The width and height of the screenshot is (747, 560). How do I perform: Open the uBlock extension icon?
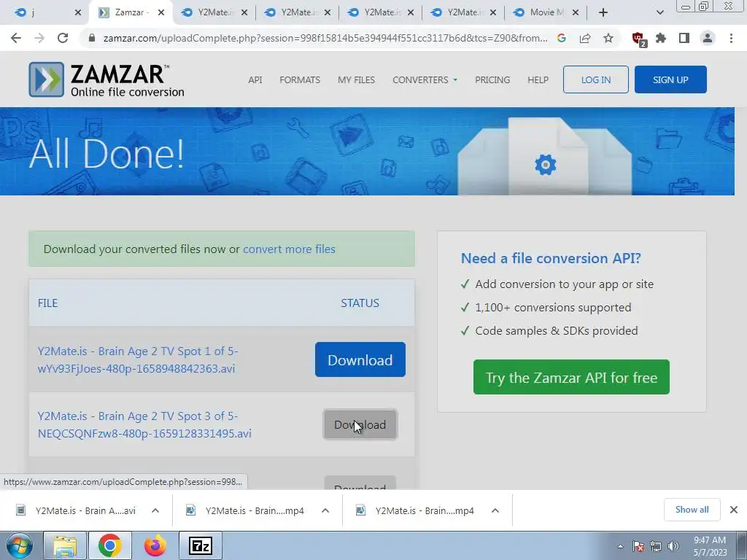tap(638, 39)
